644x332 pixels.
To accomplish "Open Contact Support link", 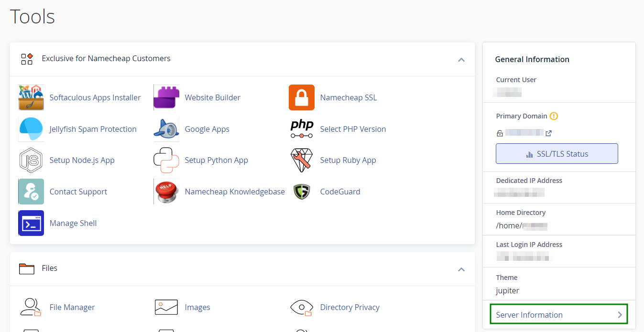I will [78, 192].
